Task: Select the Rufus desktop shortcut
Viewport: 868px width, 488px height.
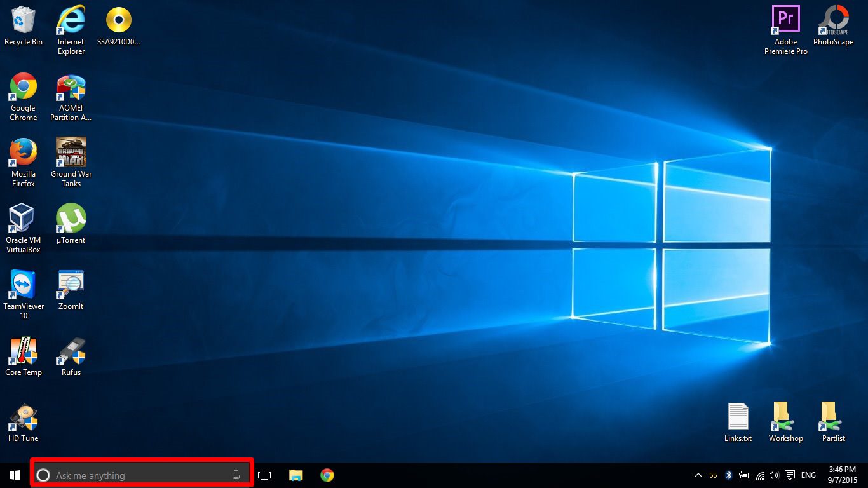Action: (71, 356)
